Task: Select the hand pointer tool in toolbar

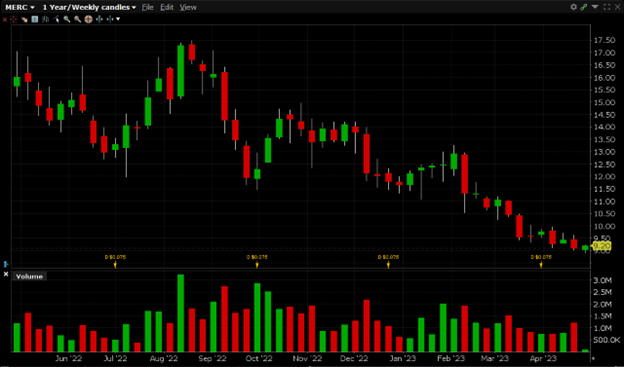Action: point(24,19)
